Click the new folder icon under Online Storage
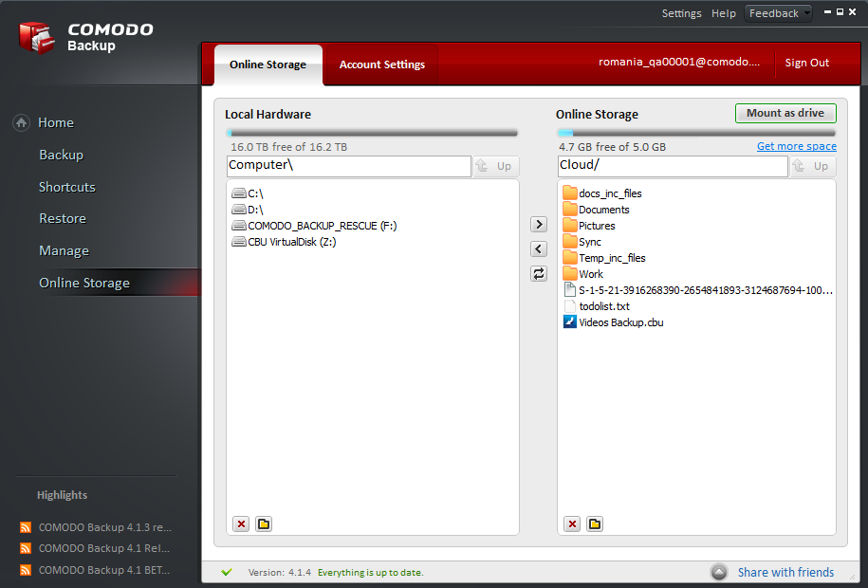868x588 pixels. click(595, 524)
